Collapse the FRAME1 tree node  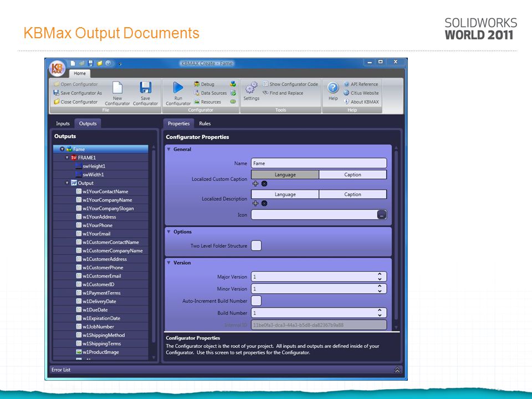tap(67, 157)
